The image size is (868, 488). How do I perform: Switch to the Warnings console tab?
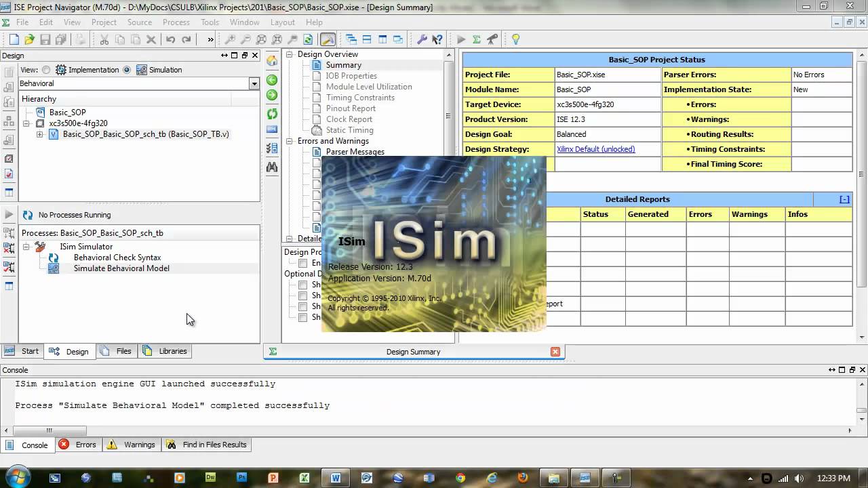[x=132, y=445]
